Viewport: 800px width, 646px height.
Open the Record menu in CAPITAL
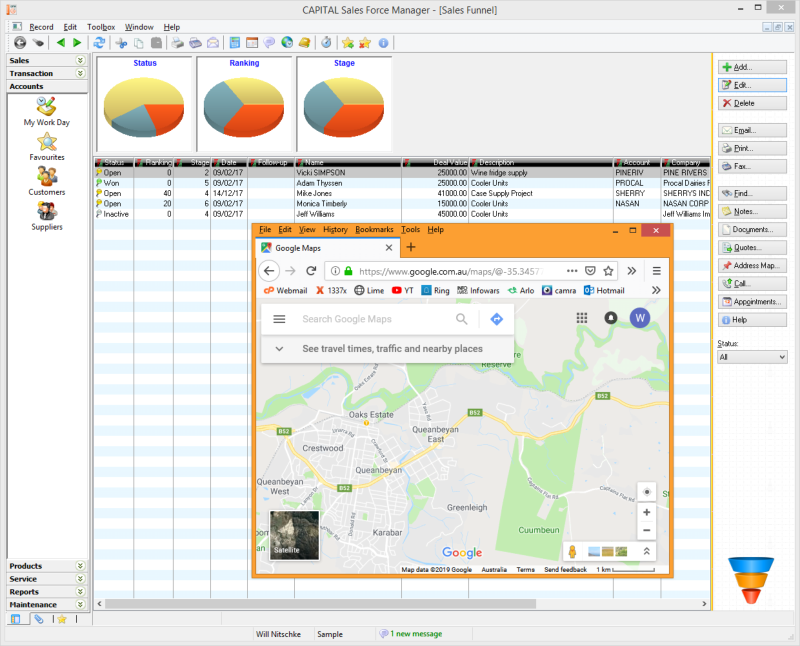pyautogui.click(x=41, y=27)
